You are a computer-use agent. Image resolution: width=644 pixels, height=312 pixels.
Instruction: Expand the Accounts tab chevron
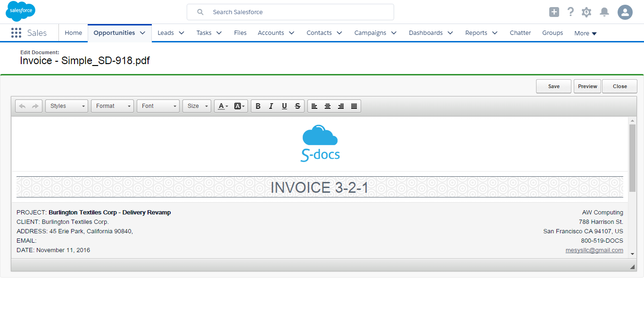(292, 33)
